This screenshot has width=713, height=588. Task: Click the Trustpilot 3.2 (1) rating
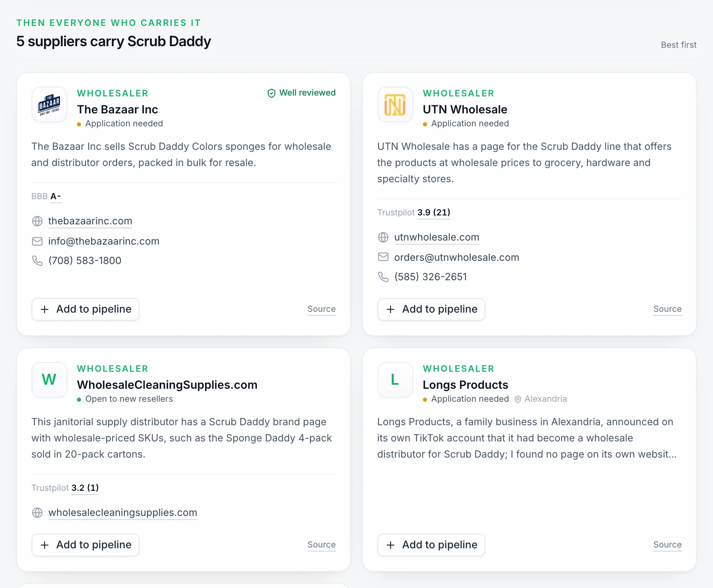tap(65, 488)
